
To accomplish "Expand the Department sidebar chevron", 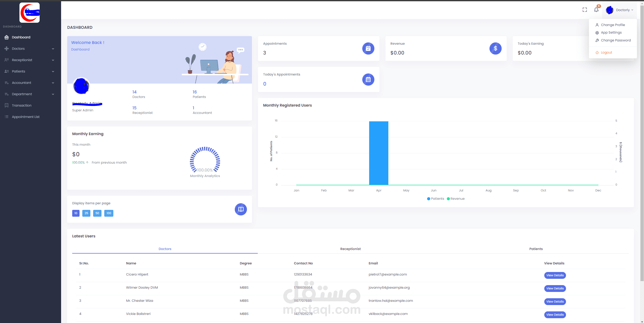I will (53, 94).
